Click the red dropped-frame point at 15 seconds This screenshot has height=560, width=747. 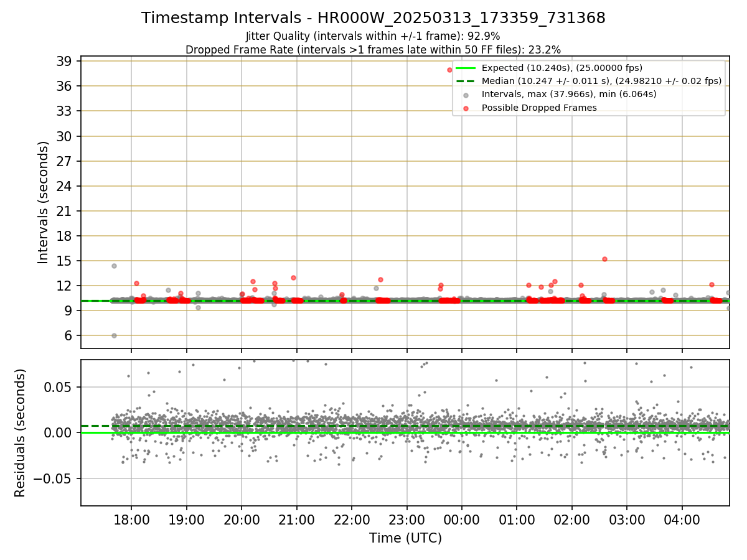pyautogui.click(x=604, y=259)
